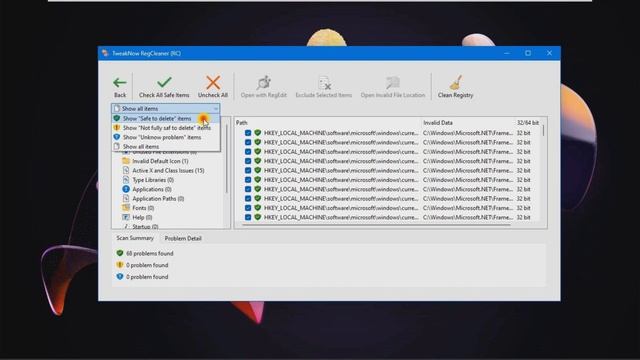The image size is (640, 360).
Task: Click the TweakNow RegCleaner title bar icon
Action: pos(105,53)
